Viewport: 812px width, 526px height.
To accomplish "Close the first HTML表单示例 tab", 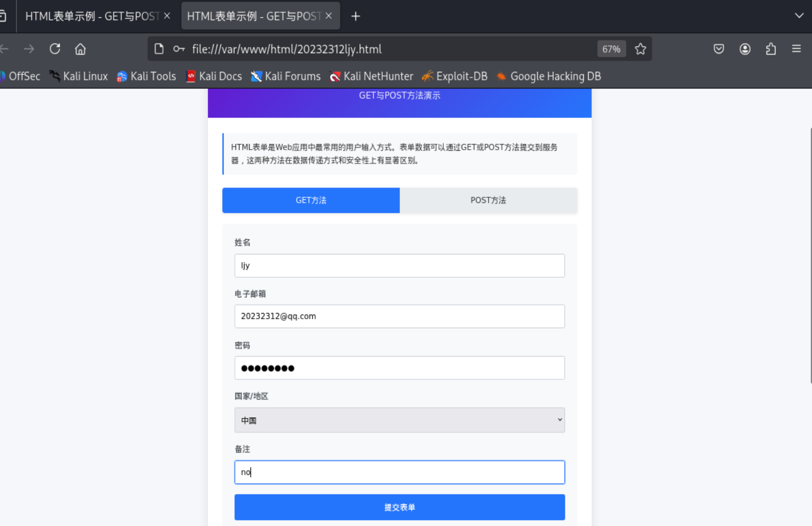I will 167,16.
